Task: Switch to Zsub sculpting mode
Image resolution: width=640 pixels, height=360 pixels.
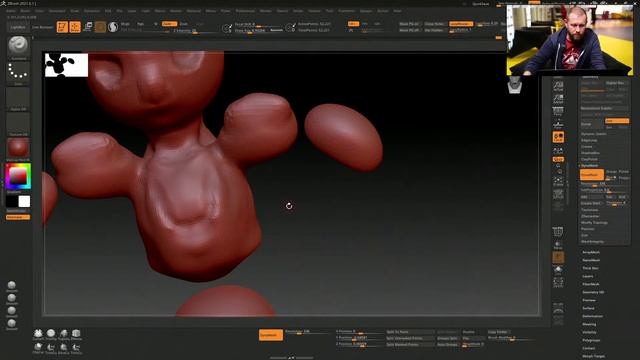Action: 184,24
